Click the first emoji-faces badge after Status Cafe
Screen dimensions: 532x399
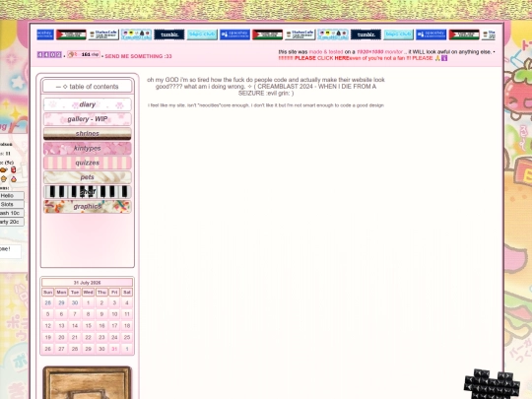[x=136, y=34]
